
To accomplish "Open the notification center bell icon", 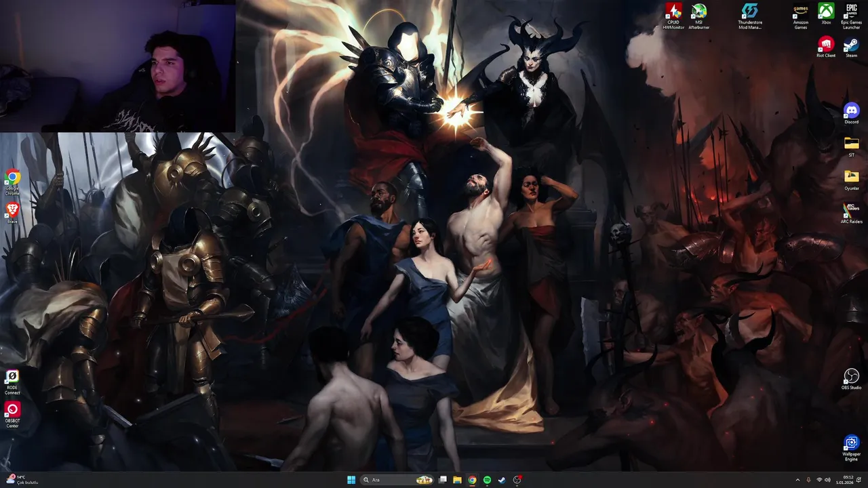I will tap(859, 480).
